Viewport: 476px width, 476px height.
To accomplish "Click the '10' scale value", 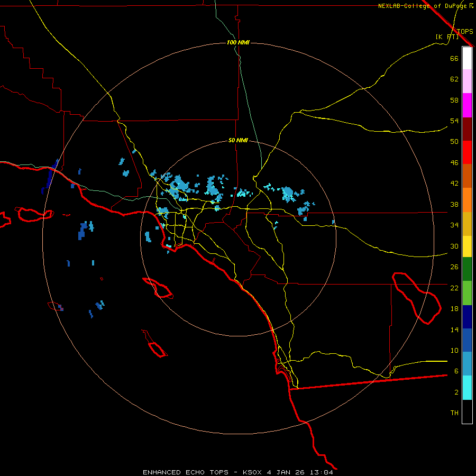I will (454, 350).
